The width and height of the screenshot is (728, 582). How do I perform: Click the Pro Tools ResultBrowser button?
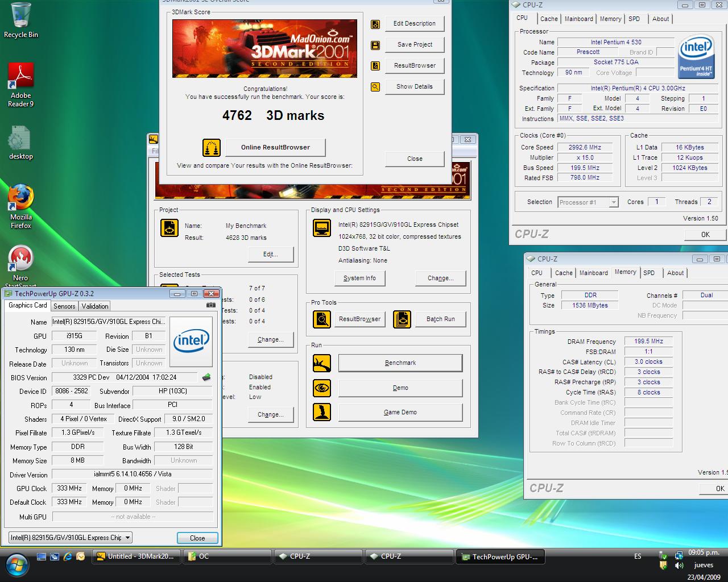[359, 319]
